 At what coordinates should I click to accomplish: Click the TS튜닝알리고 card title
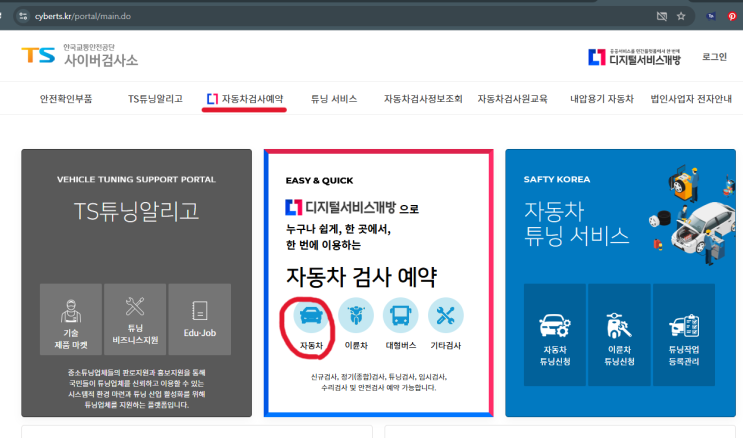point(136,211)
